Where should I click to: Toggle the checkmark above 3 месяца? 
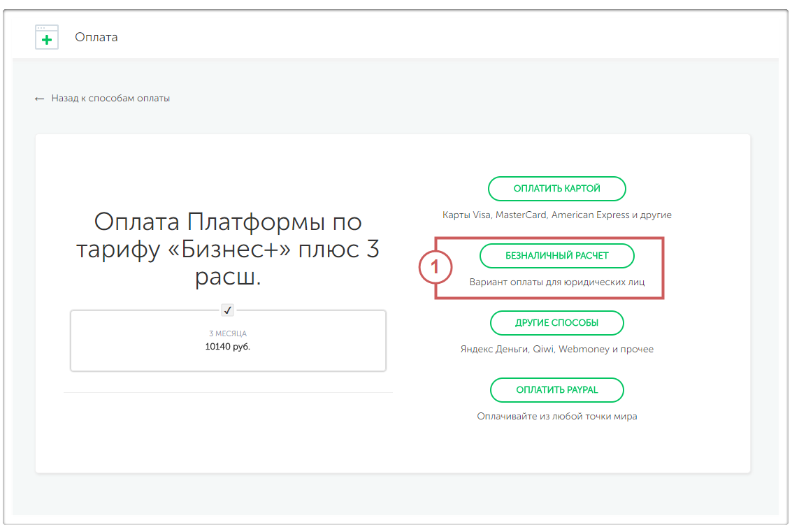[227, 310]
